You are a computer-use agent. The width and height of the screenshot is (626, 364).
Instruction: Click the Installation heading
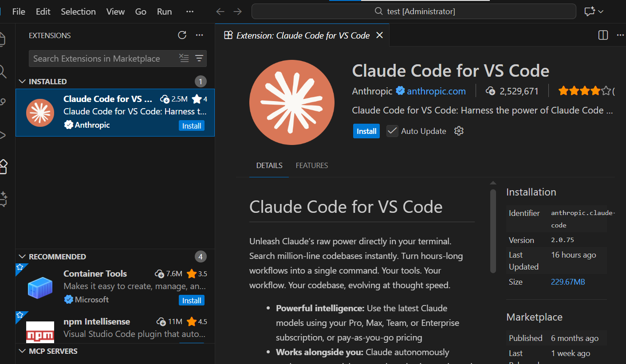pos(531,192)
